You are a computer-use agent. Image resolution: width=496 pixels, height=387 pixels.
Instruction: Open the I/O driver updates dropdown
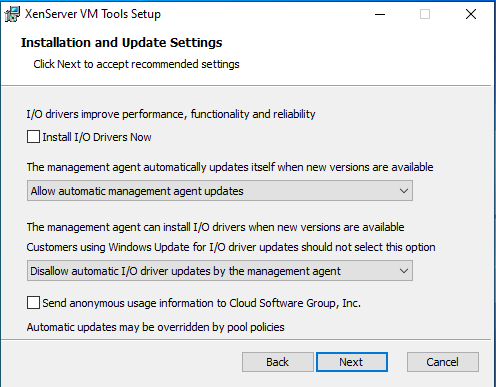[x=220, y=271]
